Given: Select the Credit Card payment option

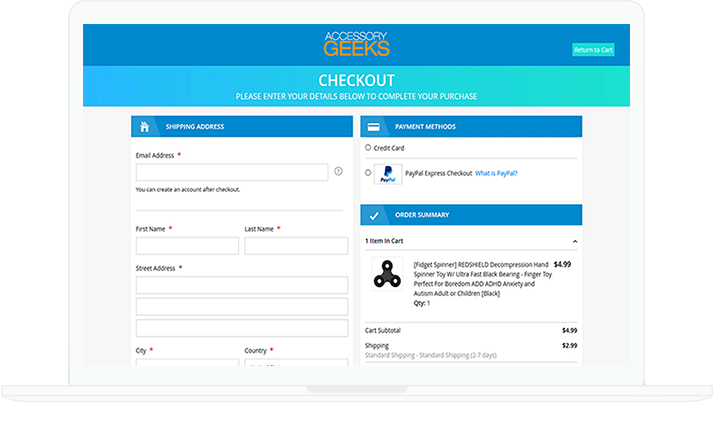Looking at the screenshot, I should (368, 148).
